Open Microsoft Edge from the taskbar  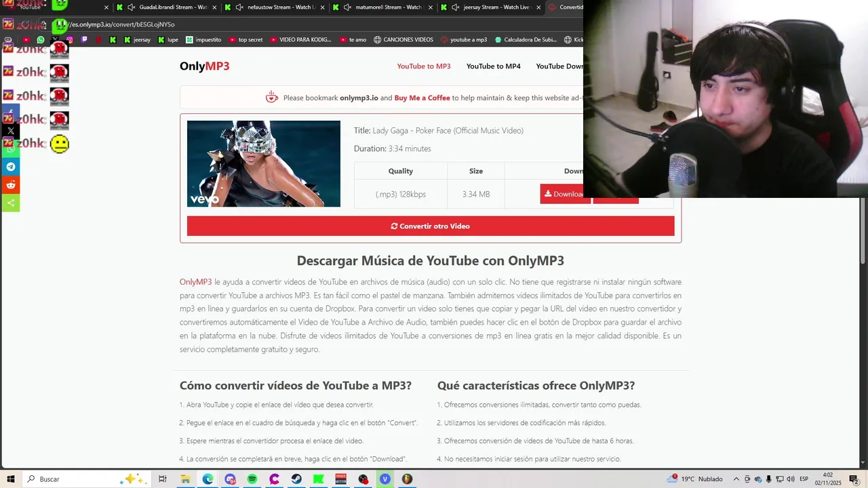pos(208,479)
